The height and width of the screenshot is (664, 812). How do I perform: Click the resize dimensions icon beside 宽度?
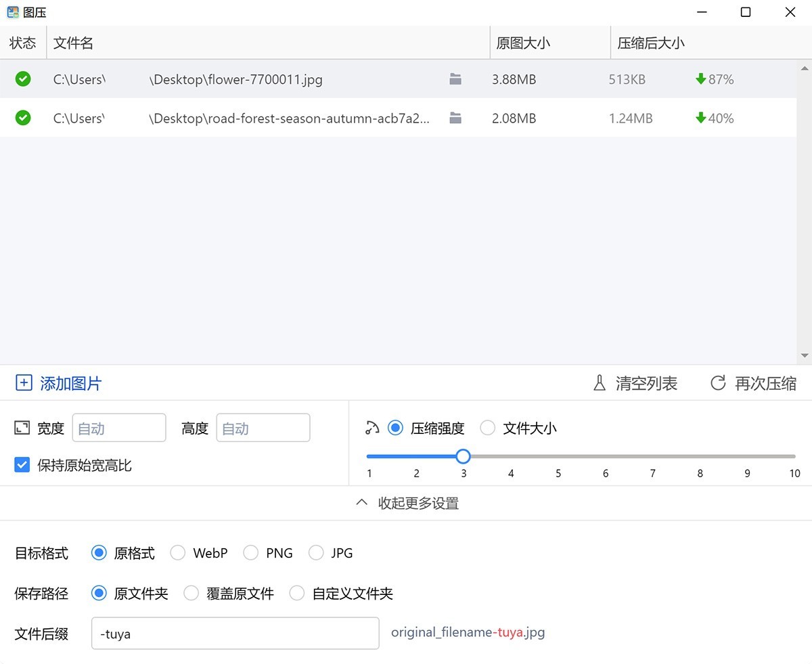click(x=20, y=426)
